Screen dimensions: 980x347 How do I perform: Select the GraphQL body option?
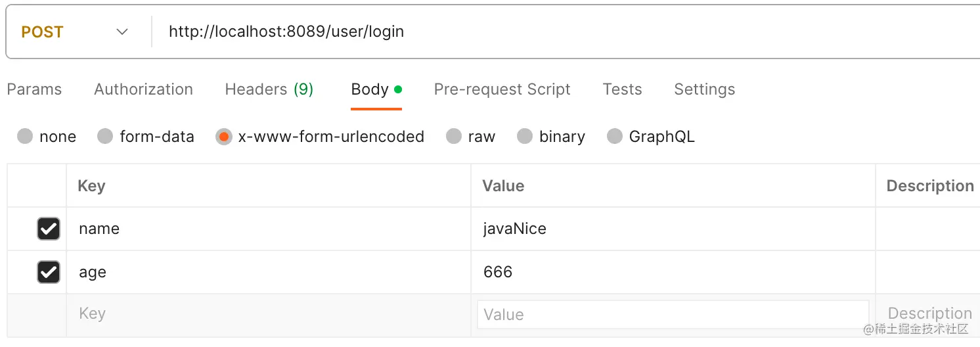[x=614, y=137]
